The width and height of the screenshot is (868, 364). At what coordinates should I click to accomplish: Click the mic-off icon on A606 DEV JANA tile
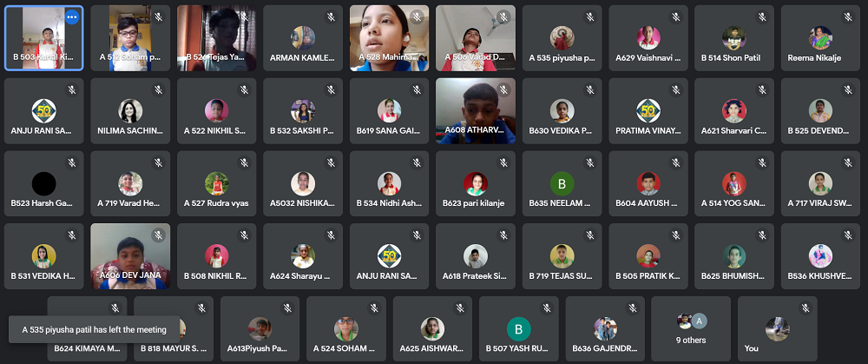point(158,235)
